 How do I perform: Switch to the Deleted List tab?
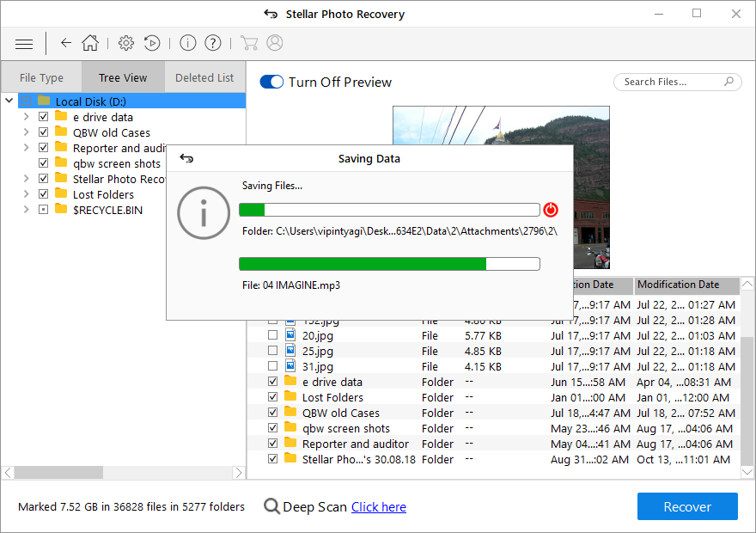[x=204, y=77]
